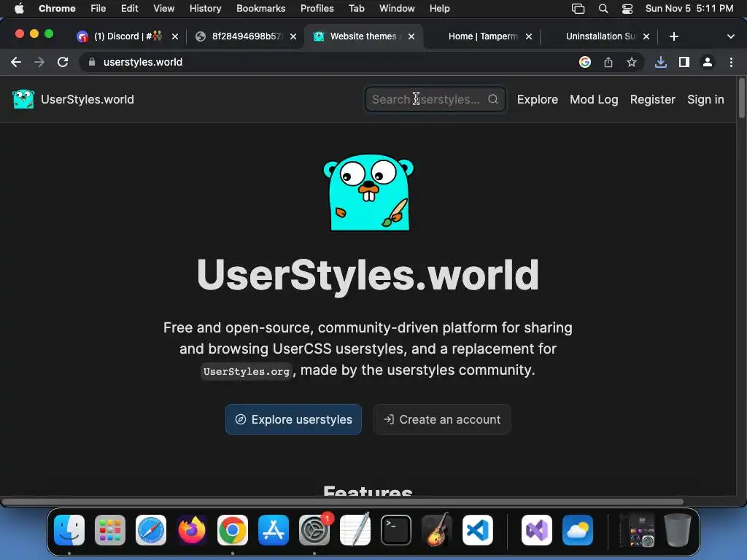Click the Create an account button
Screen dimensions: 747x560
pyautogui.click(x=442, y=419)
